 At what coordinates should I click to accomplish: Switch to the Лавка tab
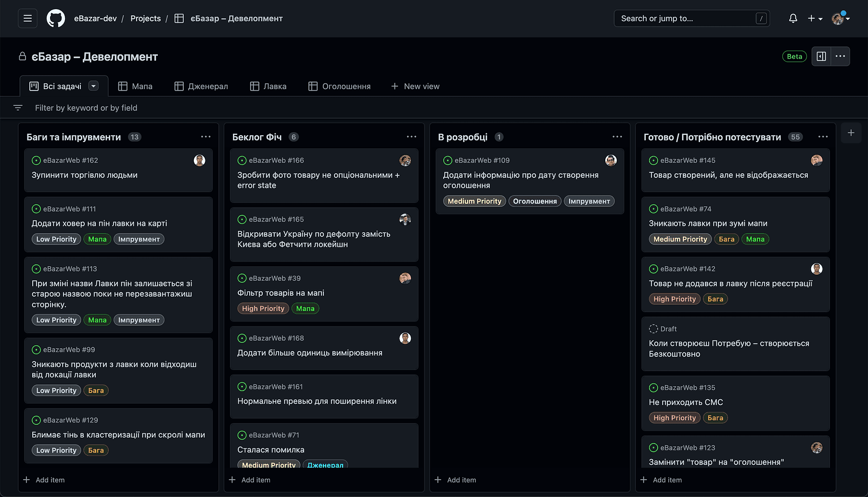pos(268,86)
